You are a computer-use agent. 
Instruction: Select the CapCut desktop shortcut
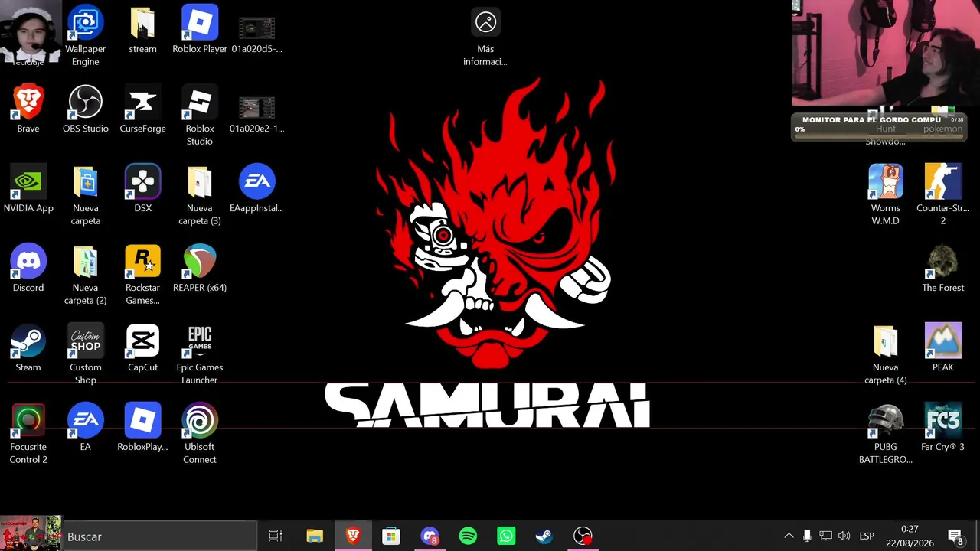click(142, 348)
